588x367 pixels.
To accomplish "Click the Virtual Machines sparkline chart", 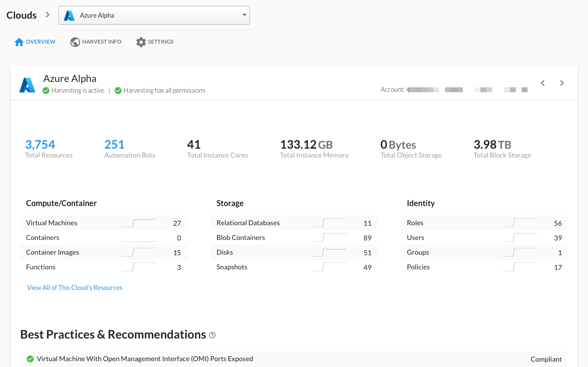I will pyautogui.click(x=139, y=223).
